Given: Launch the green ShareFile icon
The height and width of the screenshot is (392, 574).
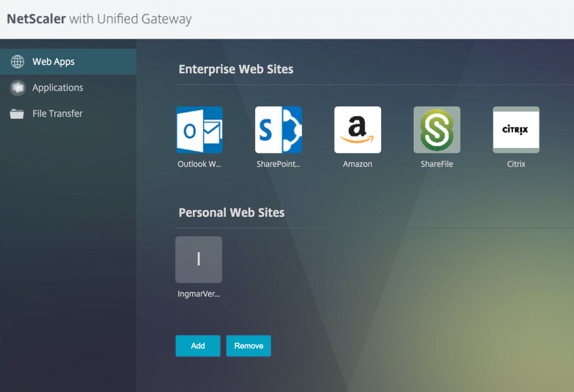Looking at the screenshot, I should click(x=437, y=130).
